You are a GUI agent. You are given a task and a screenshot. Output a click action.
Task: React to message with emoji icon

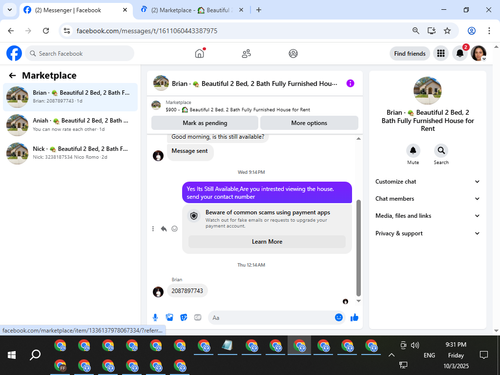pos(174,229)
